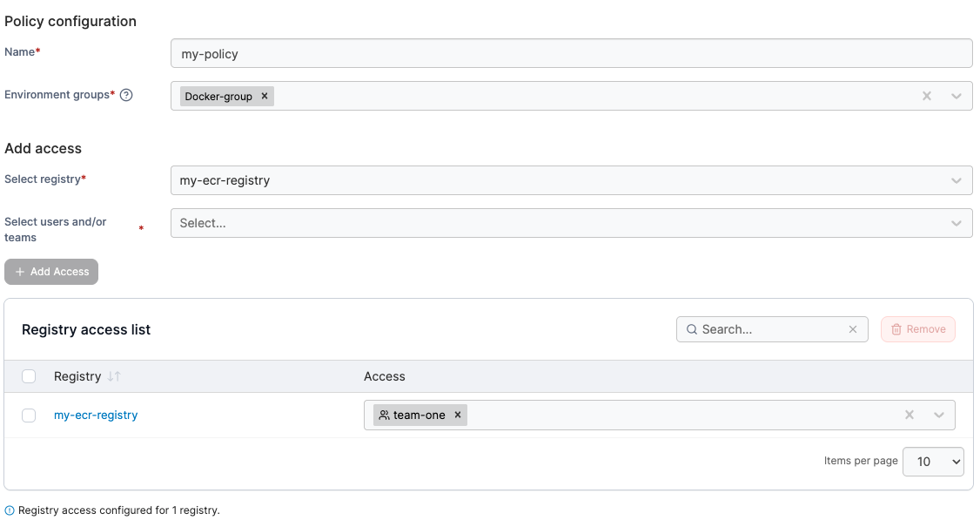Open the my-ecr-registry link
Viewport: 980px width, 527px height.
pyautogui.click(x=96, y=416)
